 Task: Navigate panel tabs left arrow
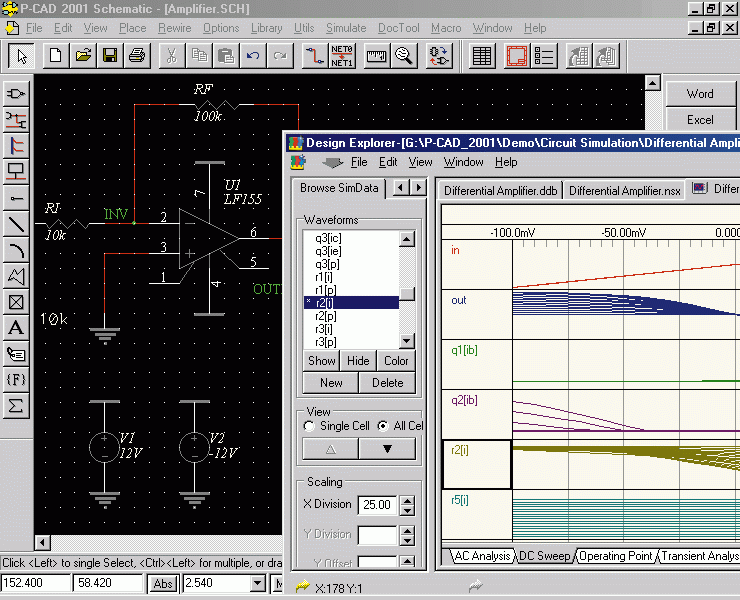[401, 187]
